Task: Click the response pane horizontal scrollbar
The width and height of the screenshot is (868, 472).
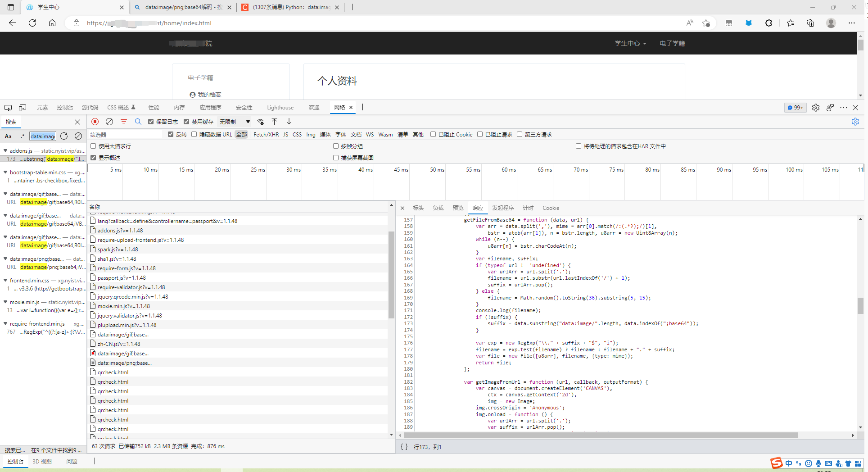Action: point(601,436)
